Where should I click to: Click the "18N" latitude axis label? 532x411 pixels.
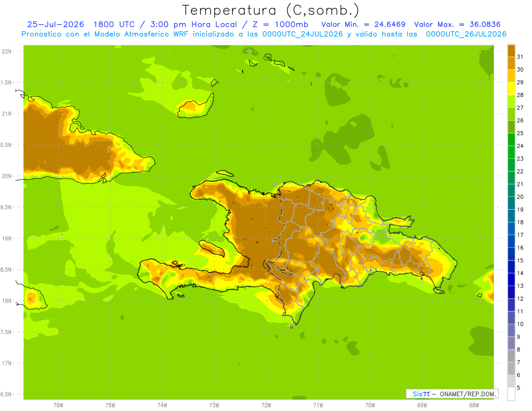(8, 301)
